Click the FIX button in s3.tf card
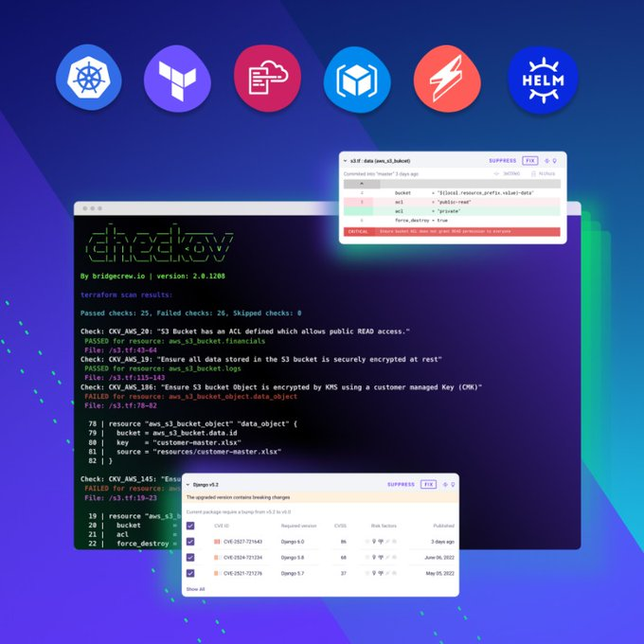Image resolution: width=644 pixels, height=644 pixels. pos(529,161)
